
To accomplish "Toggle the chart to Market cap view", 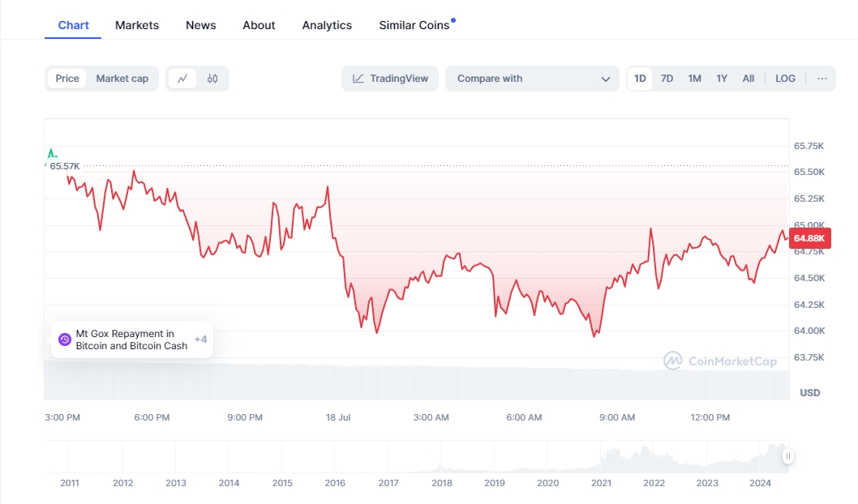I will tap(122, 79).
